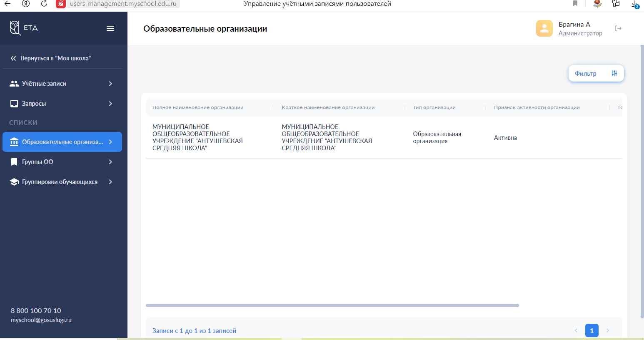
Task: Go to next page arrow
Action: click(x=608, y=330)
